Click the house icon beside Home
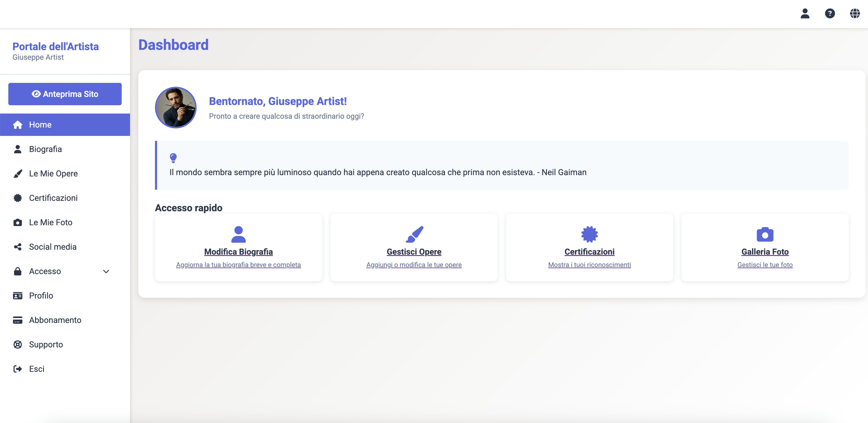This screenshot has height=423, width=868. [x=17, y=125]
